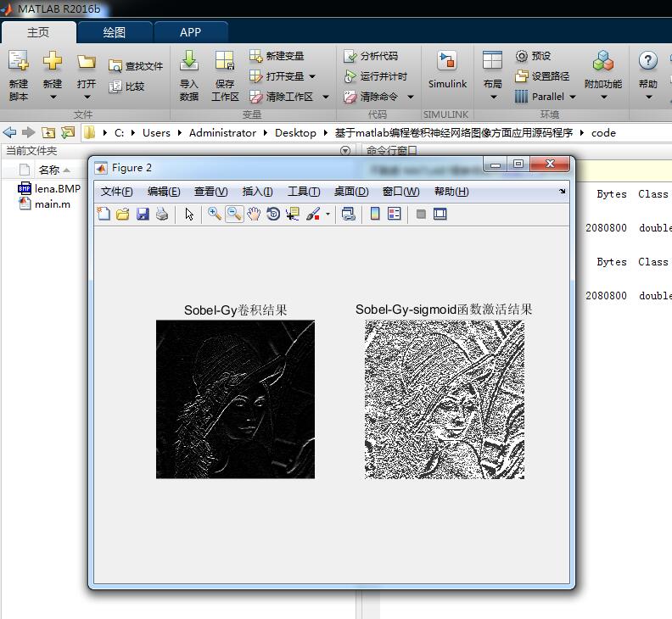
Task: Expand the New (新建) dropdown arrow
Action: [53, 98]
